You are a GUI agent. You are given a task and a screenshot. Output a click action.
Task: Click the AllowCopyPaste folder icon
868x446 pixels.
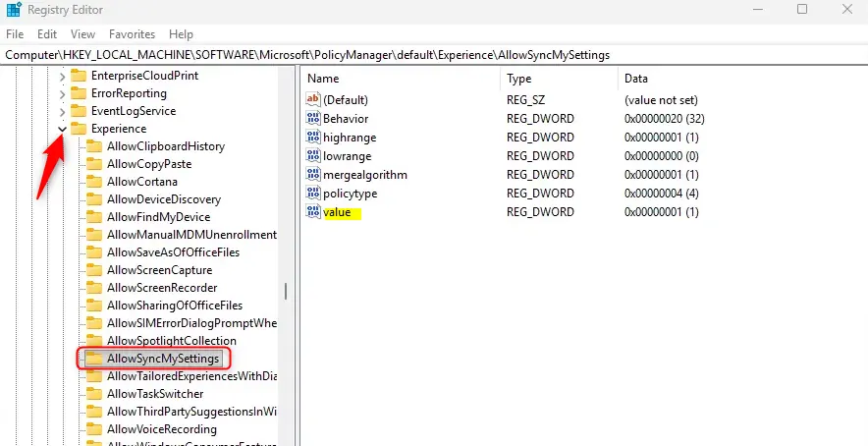click(x=94, y=164)
